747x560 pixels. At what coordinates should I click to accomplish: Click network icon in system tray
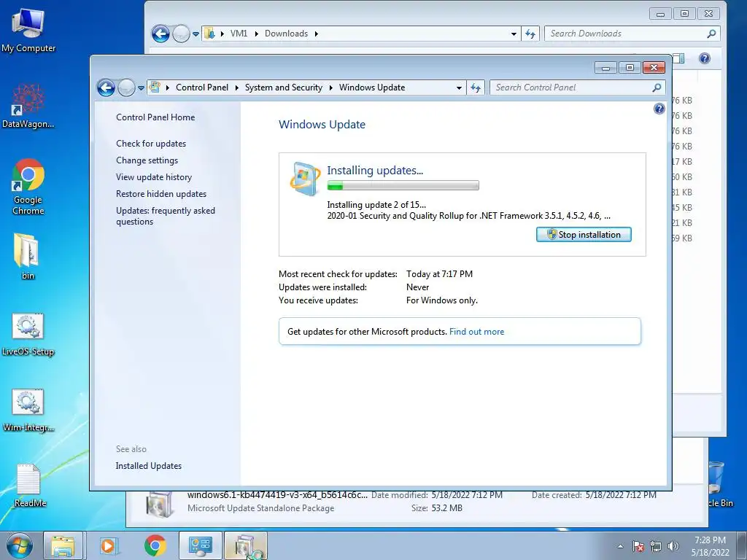click(656, 546)
